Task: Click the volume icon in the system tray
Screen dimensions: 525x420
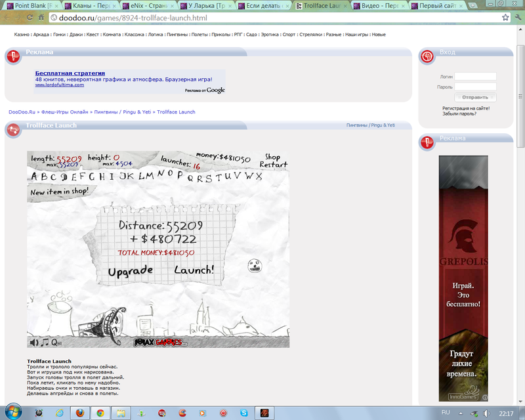Action: pos(487,413)
